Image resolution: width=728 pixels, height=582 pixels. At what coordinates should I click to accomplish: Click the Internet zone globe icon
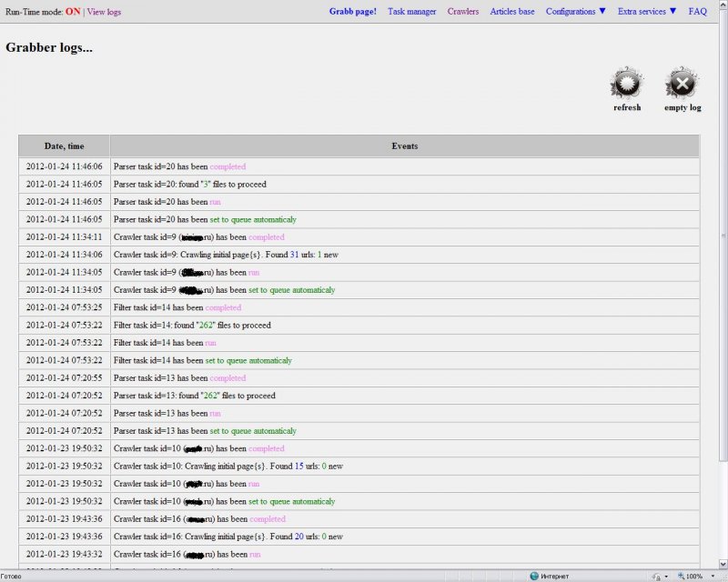pos(534,576)
